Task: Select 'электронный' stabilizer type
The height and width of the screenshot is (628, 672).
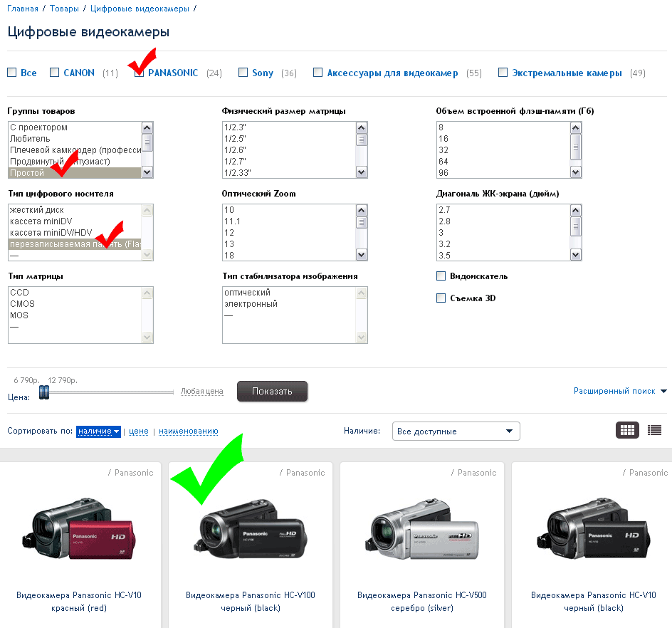Action: [x=289, y=303]
